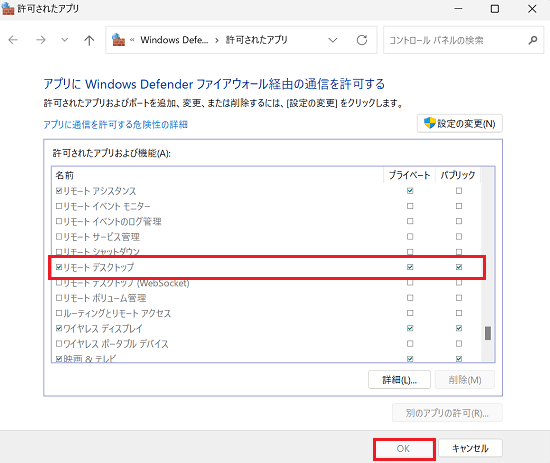This screenshot has height=463, width=550.
Task: Click the Windows Defe... breadcrumb
Action: click(174, 40)
